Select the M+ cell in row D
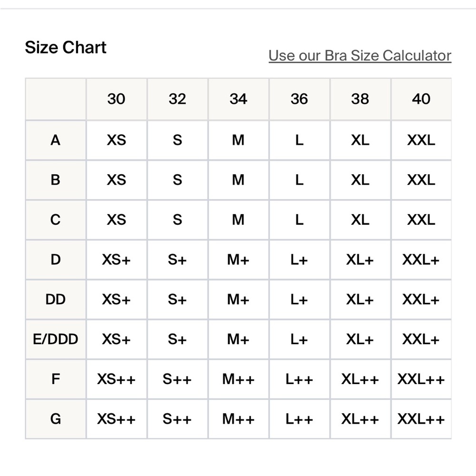 (238, 260)
